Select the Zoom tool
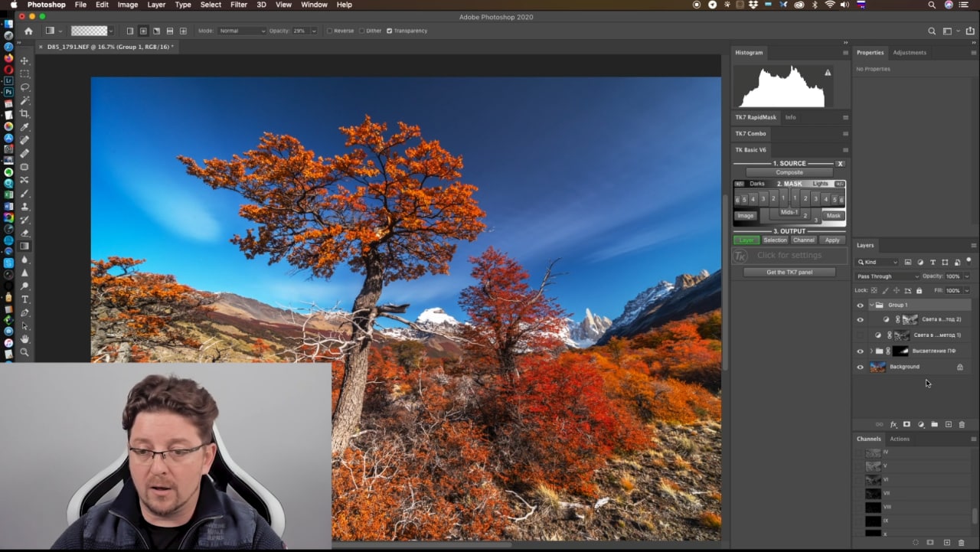980x552 pixels. click(x=24, y=352)
